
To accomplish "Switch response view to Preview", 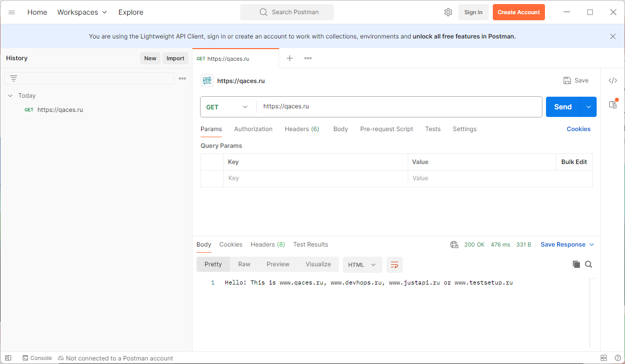I will [x=278, y=264].
